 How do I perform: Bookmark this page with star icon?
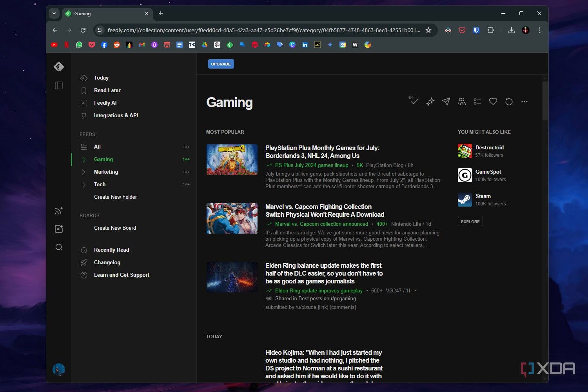click(x=428, y=30)
